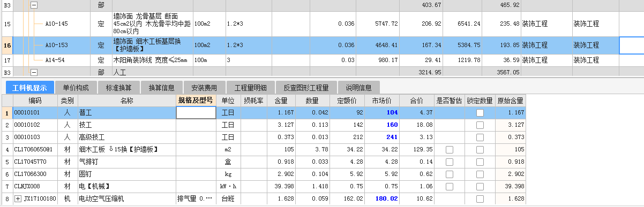Show the 说明信息 tab
Viewport: 644px width, 207px height.
[359, 87]
